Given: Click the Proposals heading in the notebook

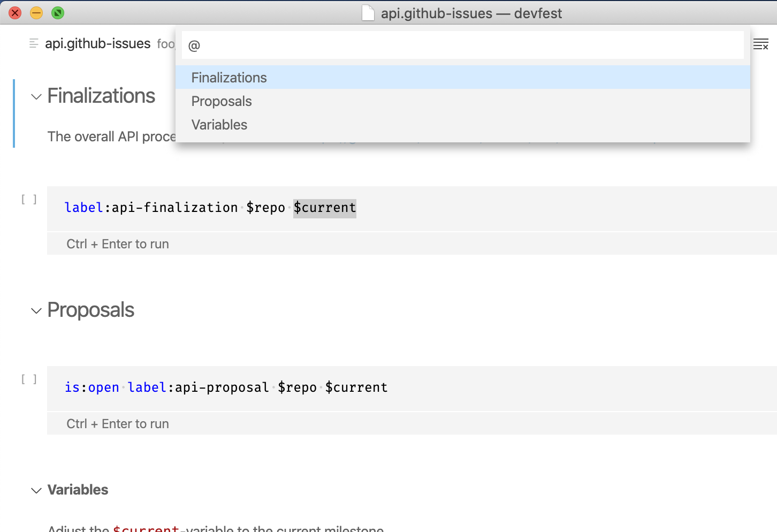Looking at the screenshot, I should tap(90, 310).
